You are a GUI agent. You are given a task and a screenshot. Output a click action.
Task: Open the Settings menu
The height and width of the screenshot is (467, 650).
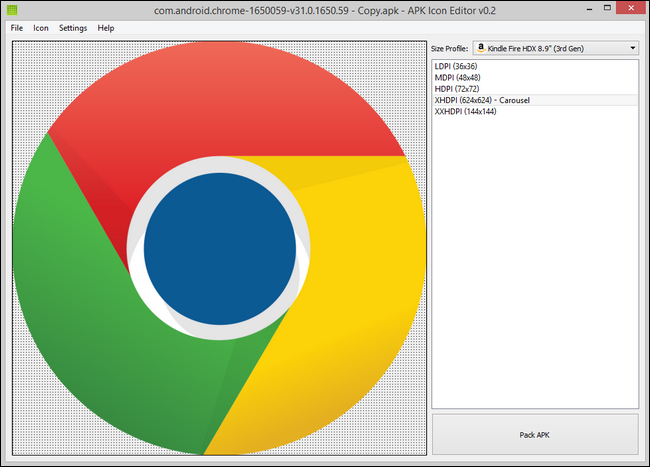tap(73, 28)
